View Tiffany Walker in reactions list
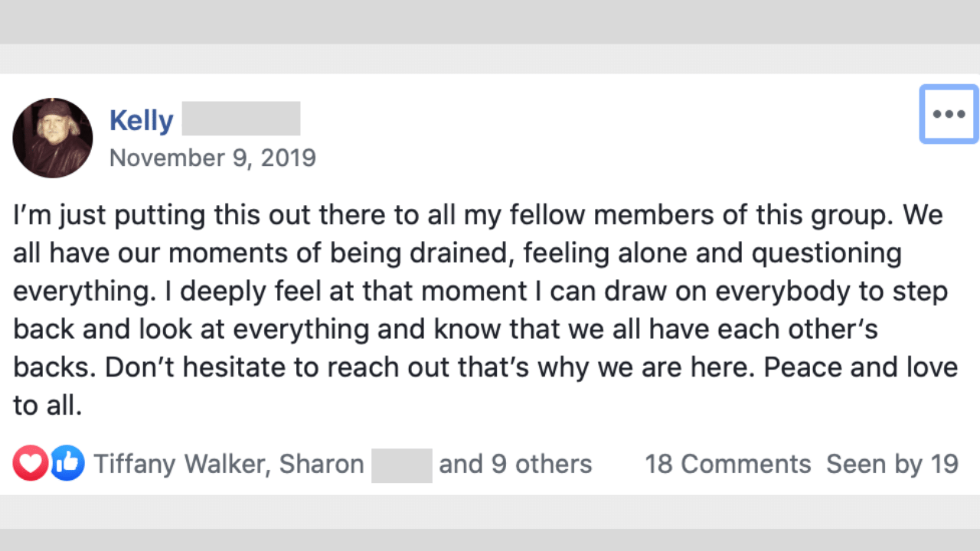The image size is (980, 551). tap(179, 464)
